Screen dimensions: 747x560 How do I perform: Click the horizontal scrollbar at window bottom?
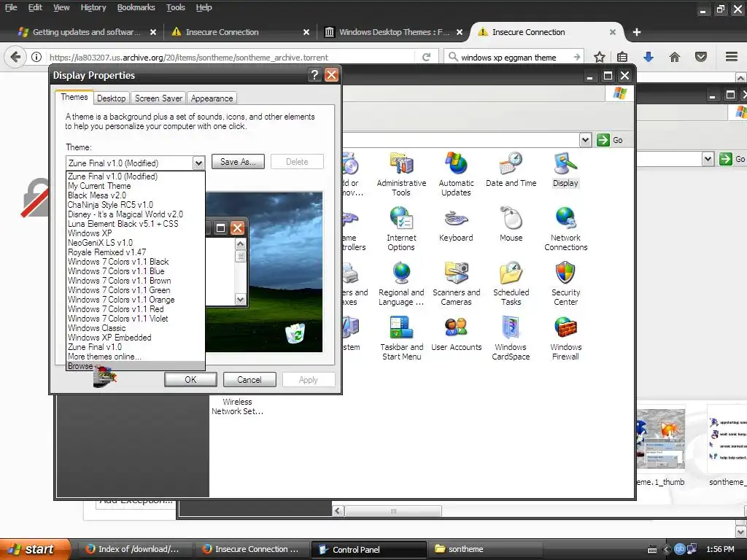coord(393,511)
